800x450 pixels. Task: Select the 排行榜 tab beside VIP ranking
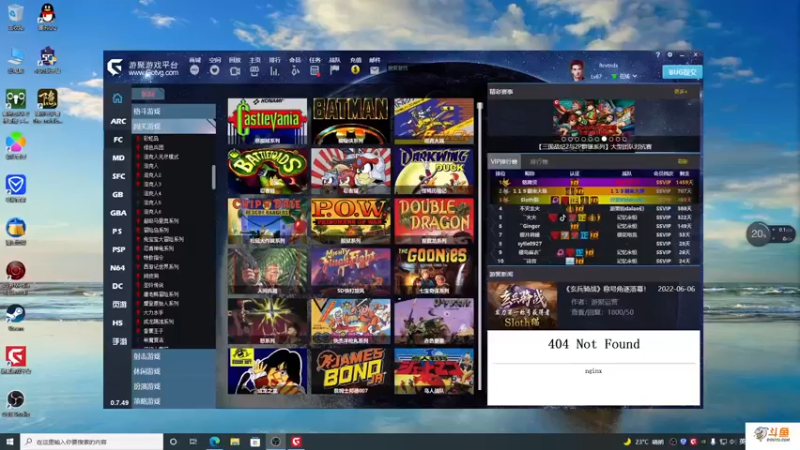pyautogui.click(x=538, y=162)
